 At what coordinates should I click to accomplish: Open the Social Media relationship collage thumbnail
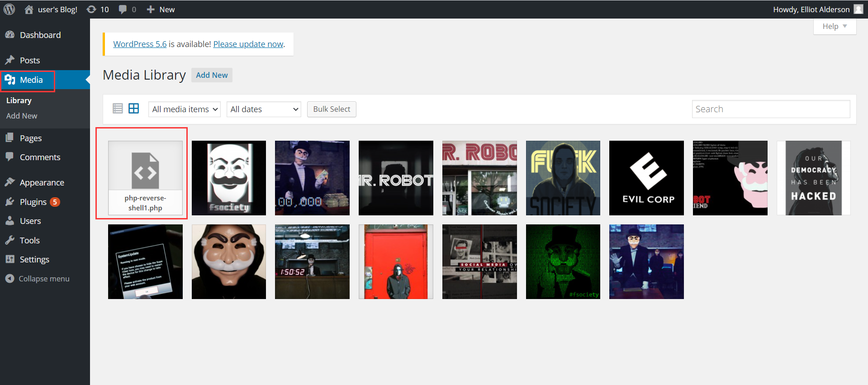click(x=479, y=261)
